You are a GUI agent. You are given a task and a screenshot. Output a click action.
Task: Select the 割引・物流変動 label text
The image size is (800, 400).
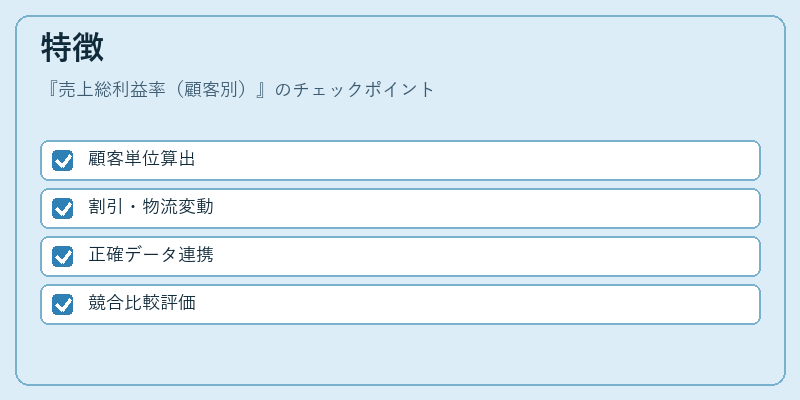tap(151, 207)
